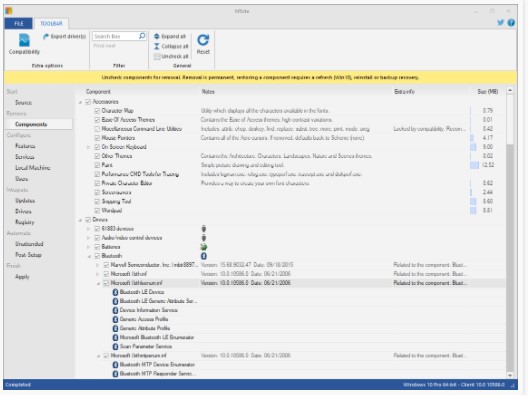The image size is (528, 397).
Task: Click the magnifier icon in Search Box
Action: [x=142, y=36]
